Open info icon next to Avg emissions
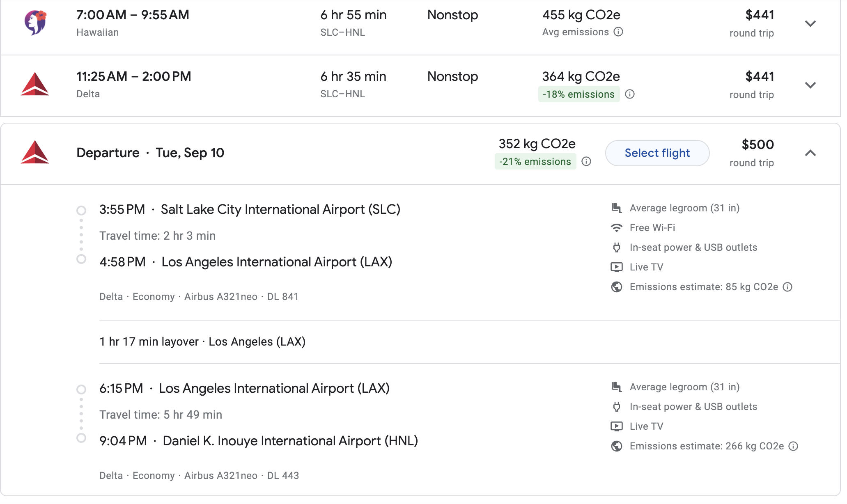Screen dimensions: 847x504 [618, 32]
